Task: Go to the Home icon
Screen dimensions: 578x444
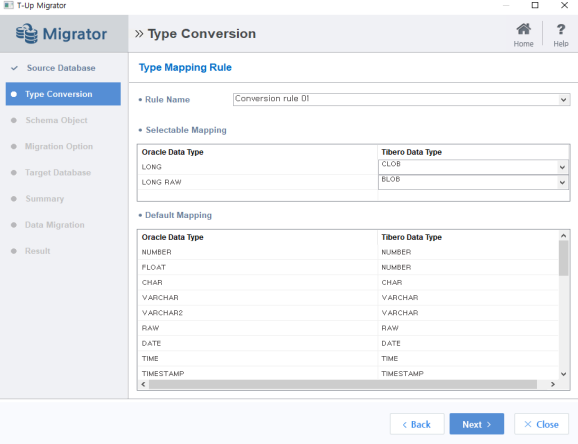Action: coord(523,29)
